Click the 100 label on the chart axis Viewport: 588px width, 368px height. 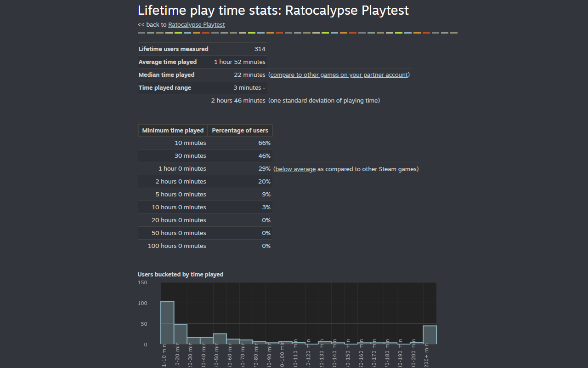tap(142, 303)
